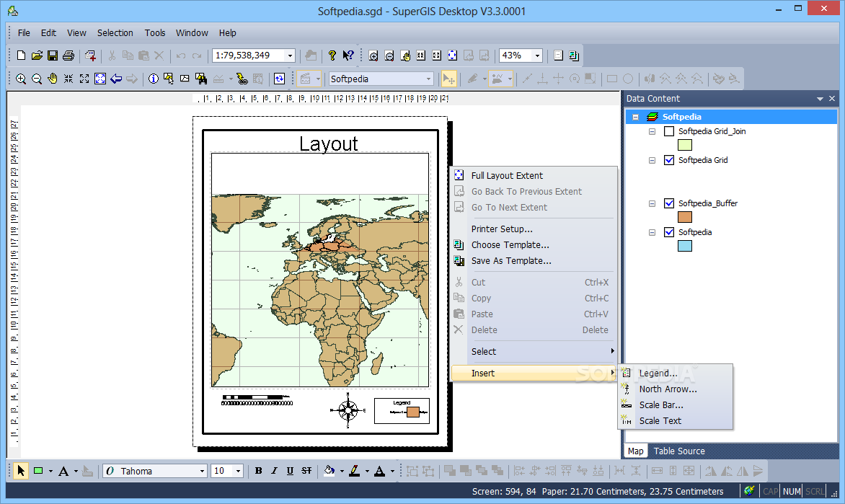Close the Data Content panel
The image size is (845, 504).
click(832, 99)
